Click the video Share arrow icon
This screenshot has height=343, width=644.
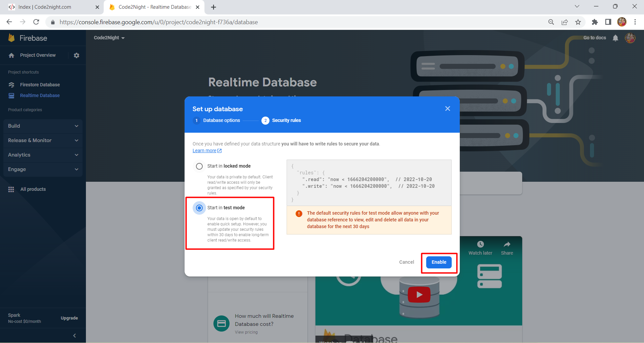coord(507,244)
